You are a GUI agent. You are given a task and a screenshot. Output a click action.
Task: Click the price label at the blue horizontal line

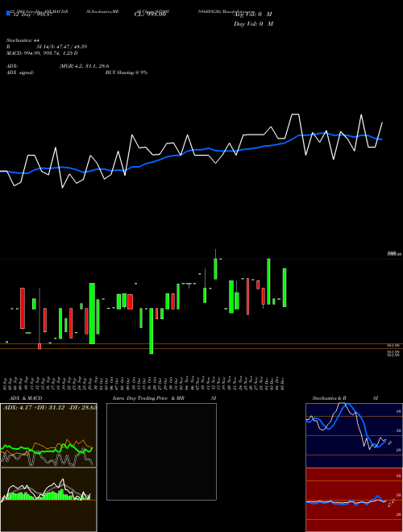(394, 253)
